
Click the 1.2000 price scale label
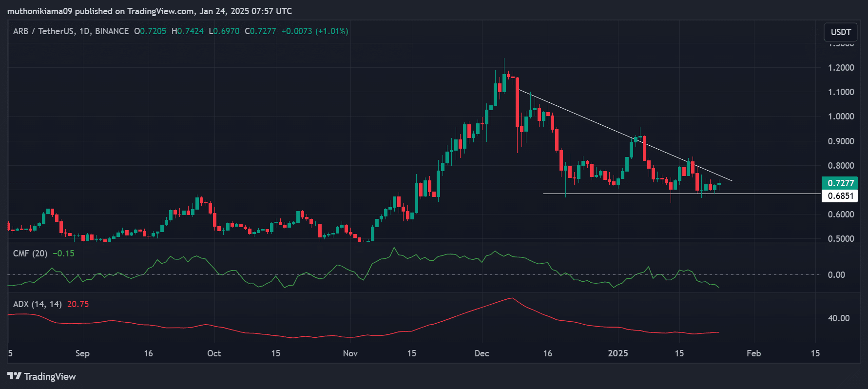coord(841,68)
